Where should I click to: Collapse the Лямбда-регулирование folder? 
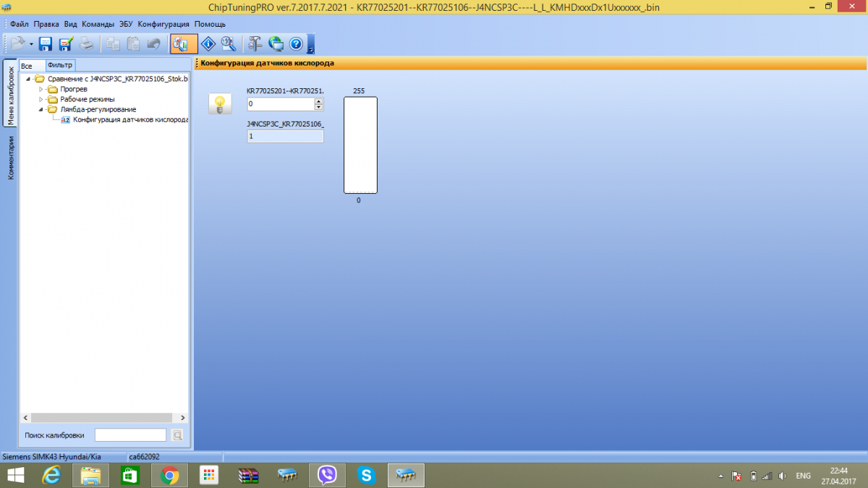point(41,109)
